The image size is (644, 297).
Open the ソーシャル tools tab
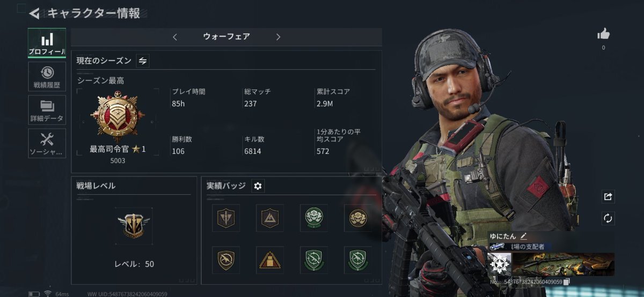click(47, 143)
